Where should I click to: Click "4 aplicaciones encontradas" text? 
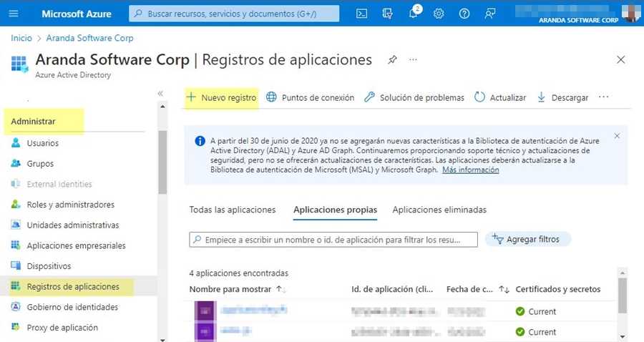click(238, 273)
